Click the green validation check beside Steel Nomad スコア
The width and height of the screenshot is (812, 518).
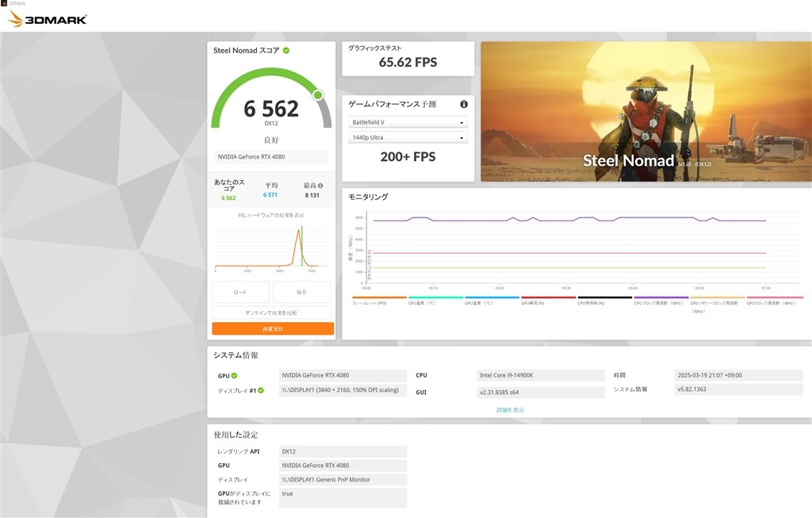286,50
